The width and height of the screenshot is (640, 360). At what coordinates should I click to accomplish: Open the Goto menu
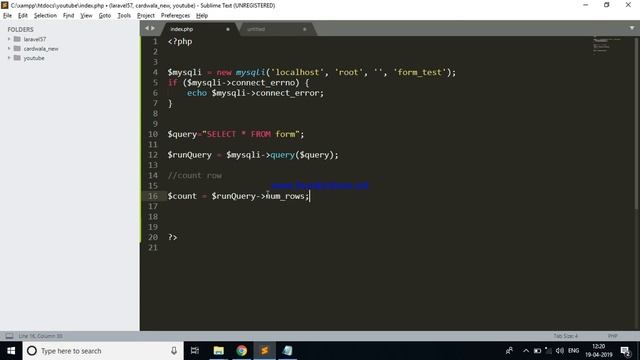click(104, 16)
